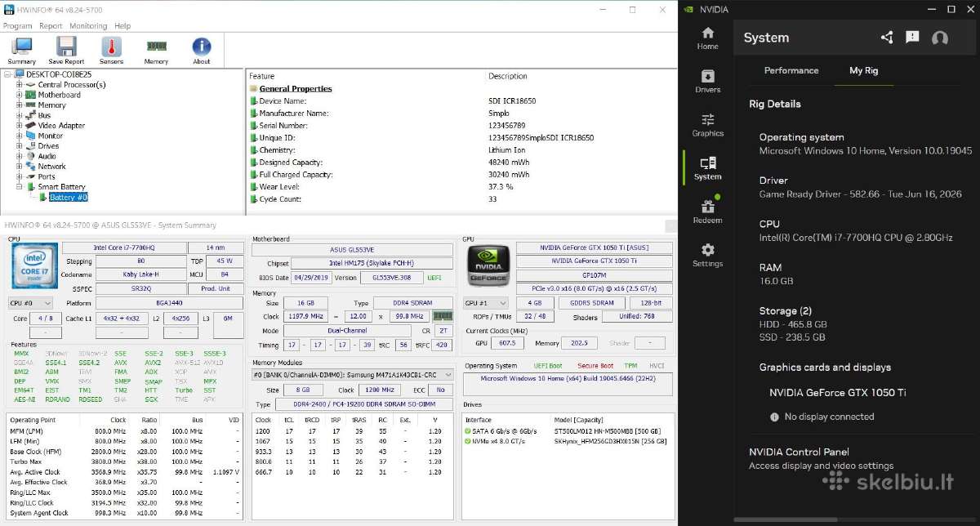Open the About info icon
This screenshot has height=526, width=980.
pyautogui.click(x=202, y=51)
